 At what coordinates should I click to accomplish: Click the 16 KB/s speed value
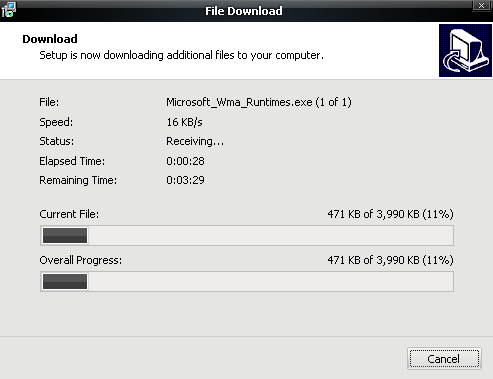(x=184, y=122)
